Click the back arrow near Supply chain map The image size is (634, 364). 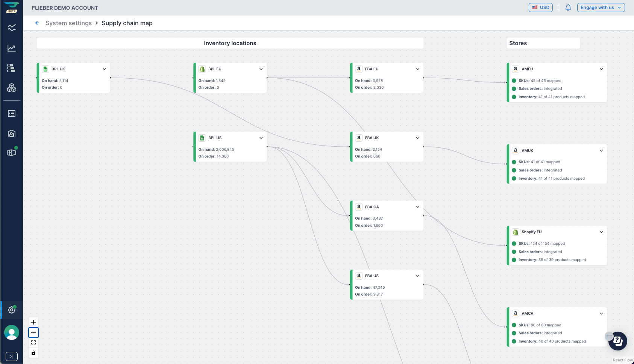pyautogui.click(x=37, y=23)
